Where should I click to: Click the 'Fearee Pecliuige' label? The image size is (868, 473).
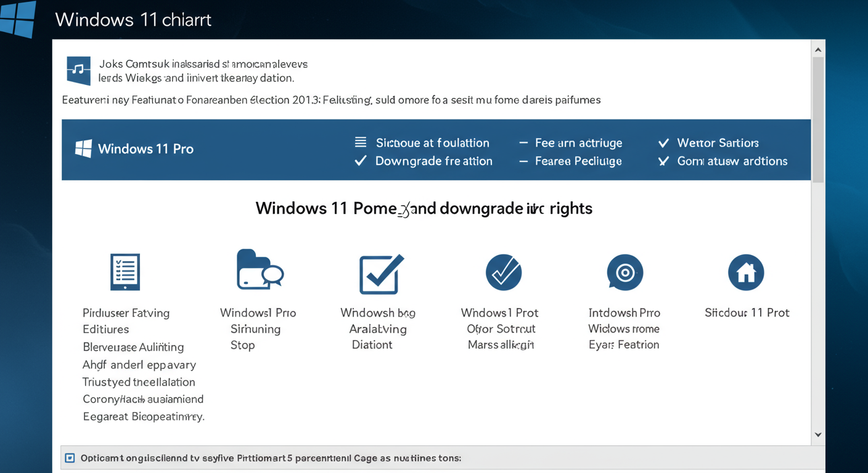click(578, 161)
